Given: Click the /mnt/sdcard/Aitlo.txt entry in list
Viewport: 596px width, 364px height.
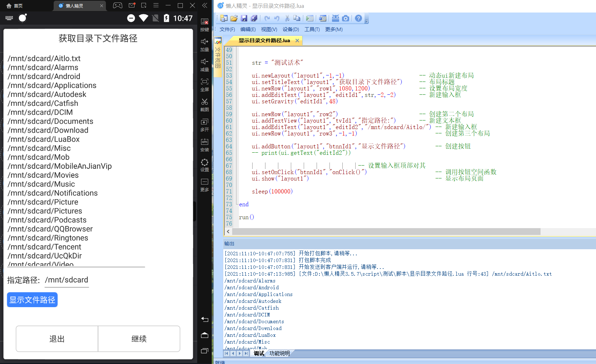Looking at the screenshot, I should click(x=44, y=58).
